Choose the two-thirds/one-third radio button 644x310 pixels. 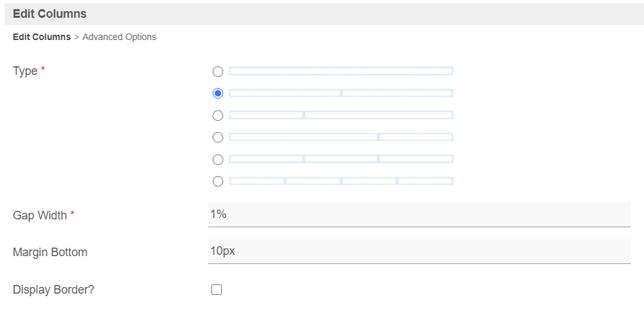(218, 137)
